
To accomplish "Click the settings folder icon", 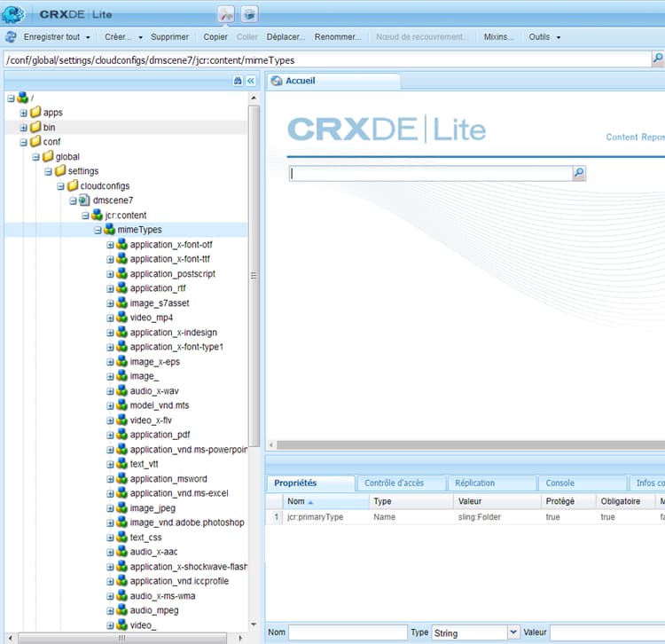I will pos(60,171).
